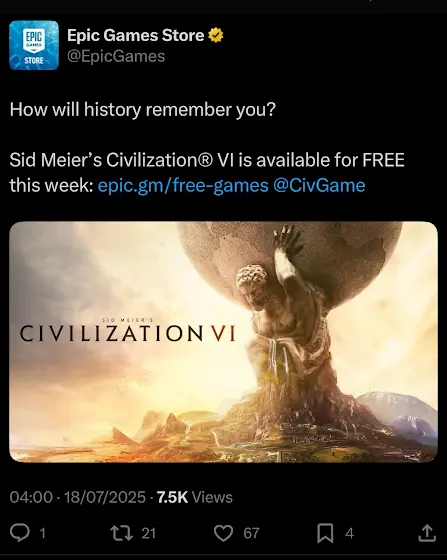Visit the @CivGame mention
Screen dimensions: 447x560
(319, 186)
